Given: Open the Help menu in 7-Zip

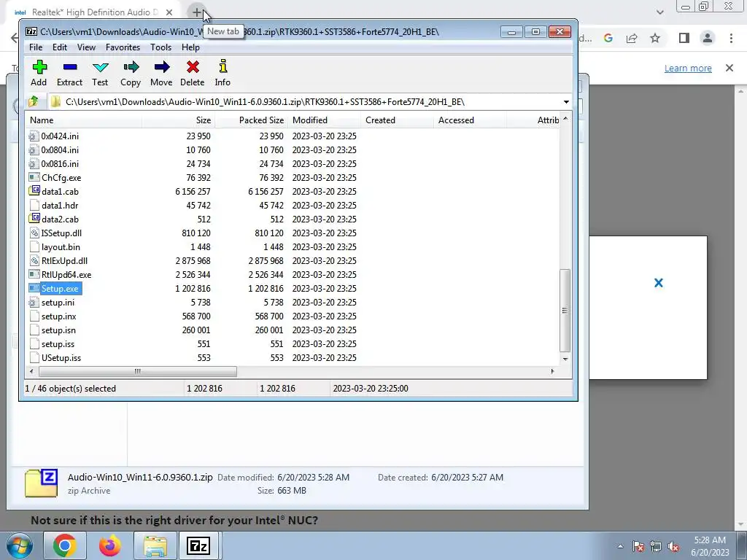Looking at the screenshot, I should tap(190, 47).
